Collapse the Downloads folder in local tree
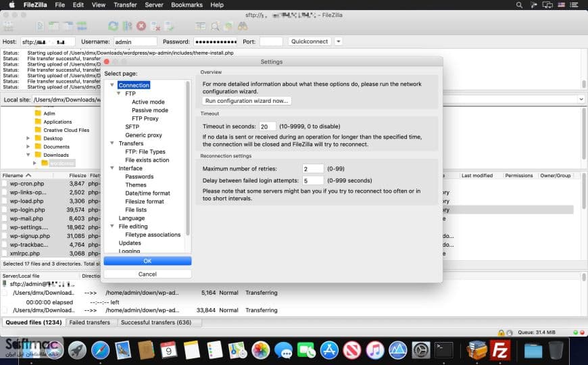The height and width of the screenshot is (365, 588). [x=28, y=155]
